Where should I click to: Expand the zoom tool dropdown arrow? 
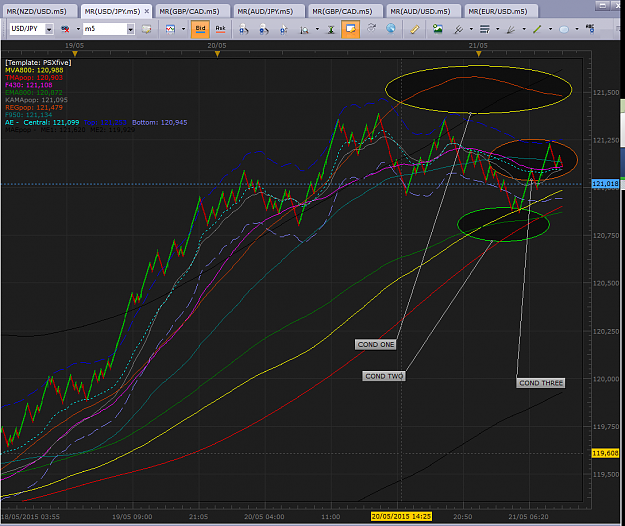tap(317, 29)
